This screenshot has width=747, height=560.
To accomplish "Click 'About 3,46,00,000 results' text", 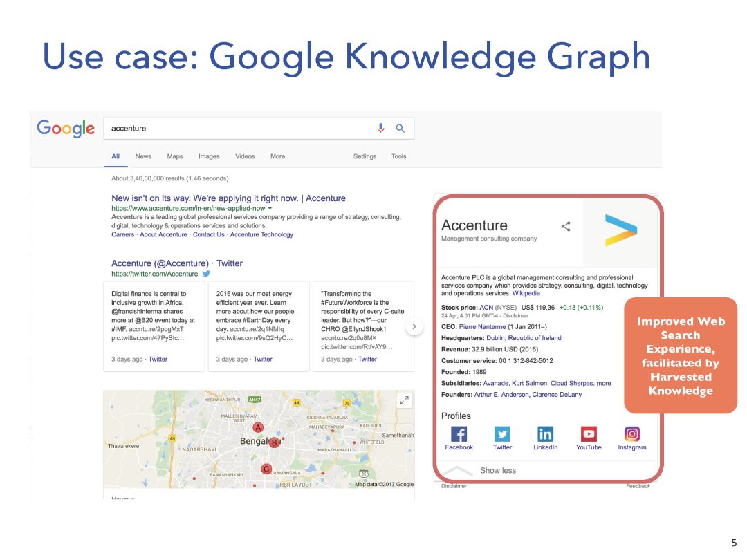I will tap(170, 178).
